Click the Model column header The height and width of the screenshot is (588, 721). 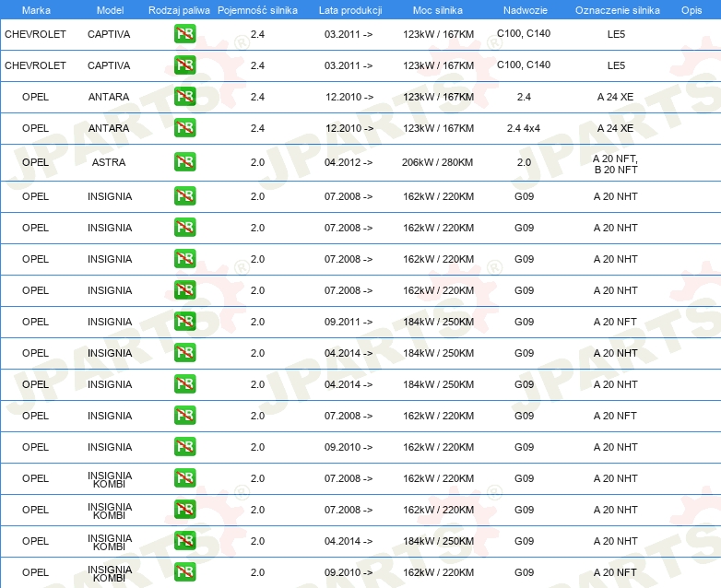click(x=110, y=9)
